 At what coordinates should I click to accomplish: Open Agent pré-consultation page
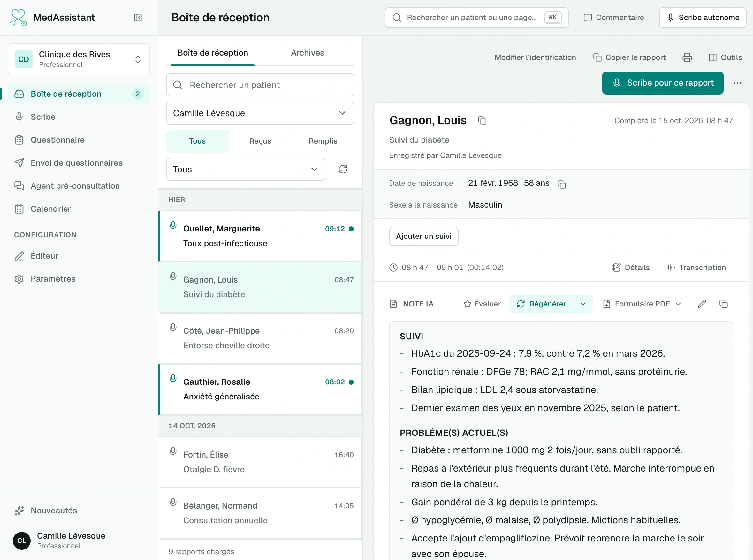[x=79, y=186]
